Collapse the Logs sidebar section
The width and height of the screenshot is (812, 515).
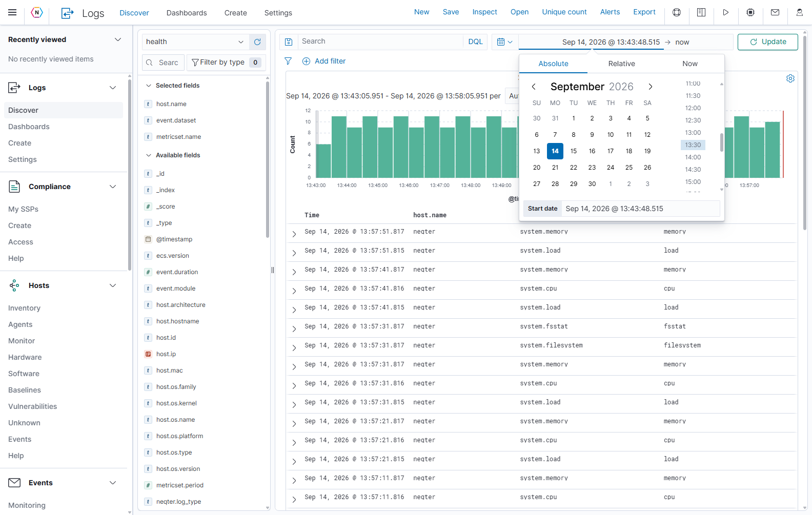[113, 88]
